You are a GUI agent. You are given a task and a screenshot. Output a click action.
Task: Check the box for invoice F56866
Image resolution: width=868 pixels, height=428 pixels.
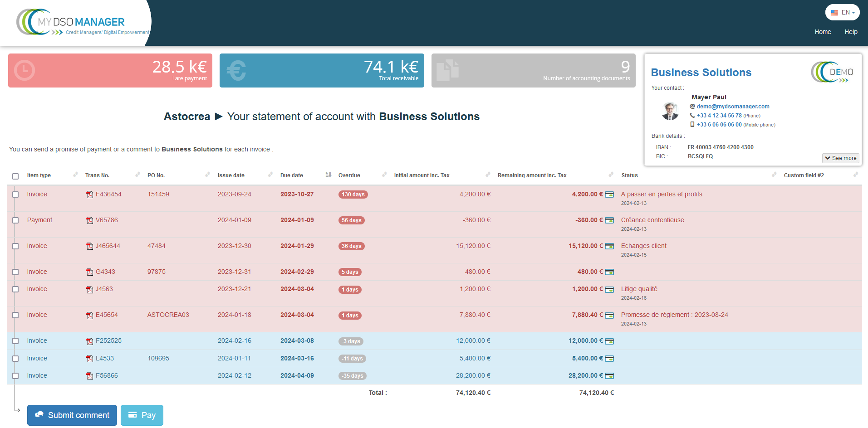pyautogui.click(x=15, y=376)
